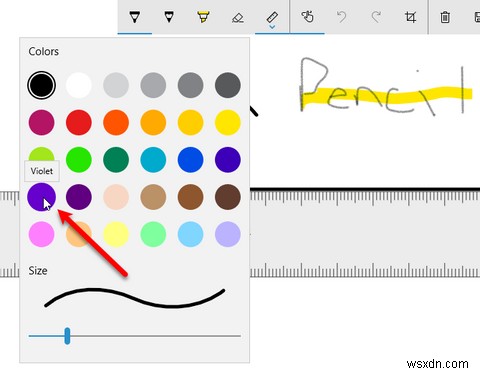Click the Size stroke preview line

tap(135, 298)
